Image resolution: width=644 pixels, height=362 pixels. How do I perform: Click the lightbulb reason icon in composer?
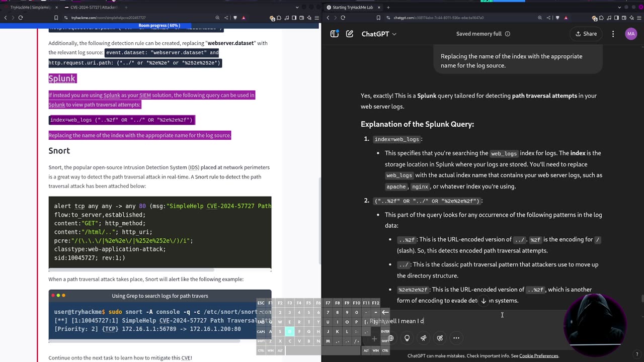pos(407,338)
